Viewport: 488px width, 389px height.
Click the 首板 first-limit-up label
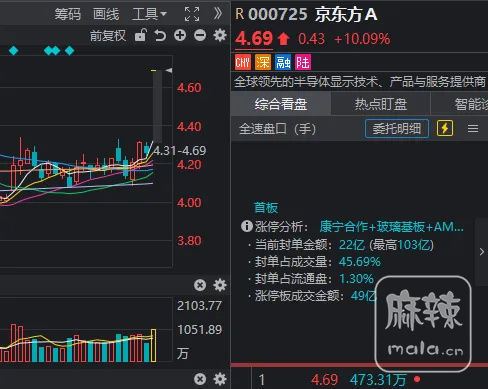[266, 208]
